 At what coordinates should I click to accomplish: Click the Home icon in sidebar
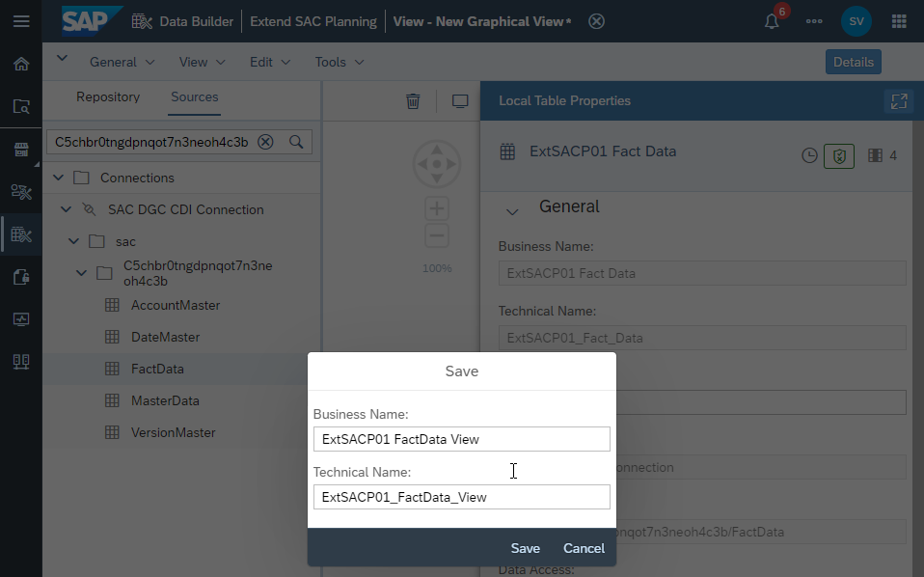click(x=21, y=64)
